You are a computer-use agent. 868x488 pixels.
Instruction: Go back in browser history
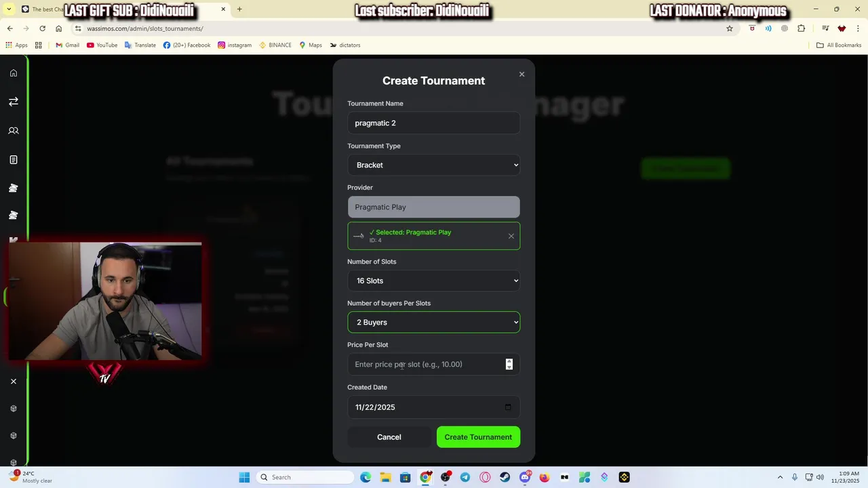9,28
